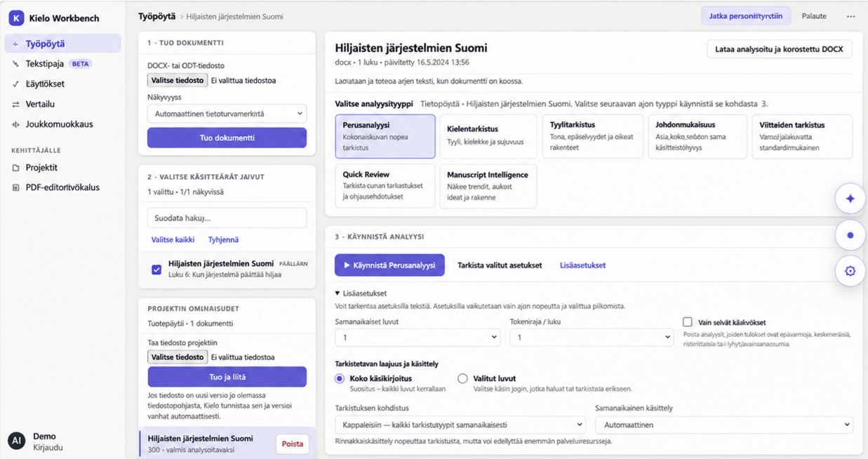Click the Poista button
The image size is (868, 459).
(x=293, y=444)
